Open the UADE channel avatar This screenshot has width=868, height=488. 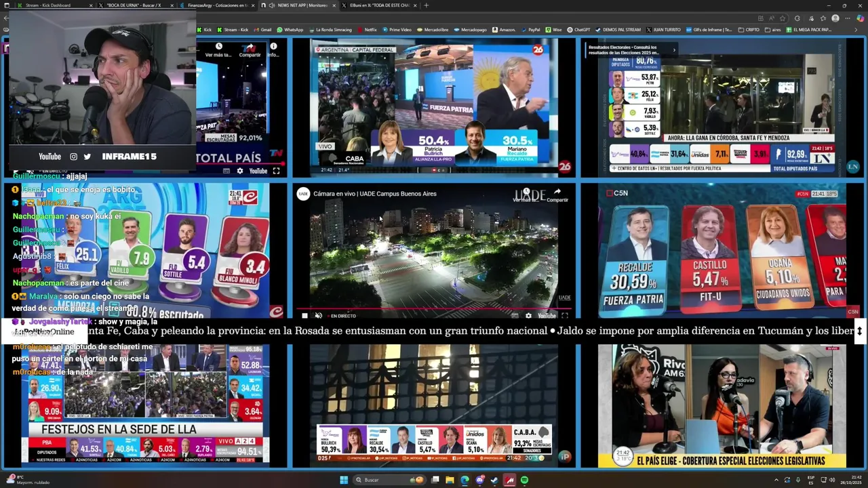point(303,194)
